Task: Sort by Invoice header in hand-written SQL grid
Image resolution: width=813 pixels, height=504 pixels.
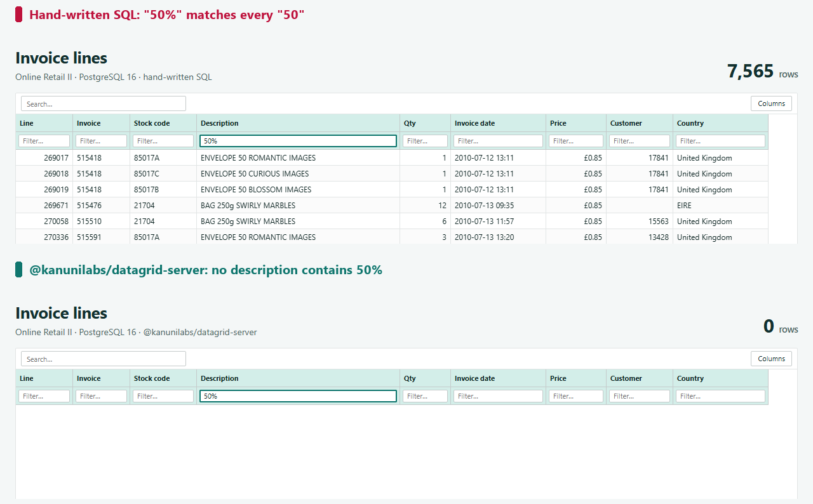Action: [x=102, y=123]
